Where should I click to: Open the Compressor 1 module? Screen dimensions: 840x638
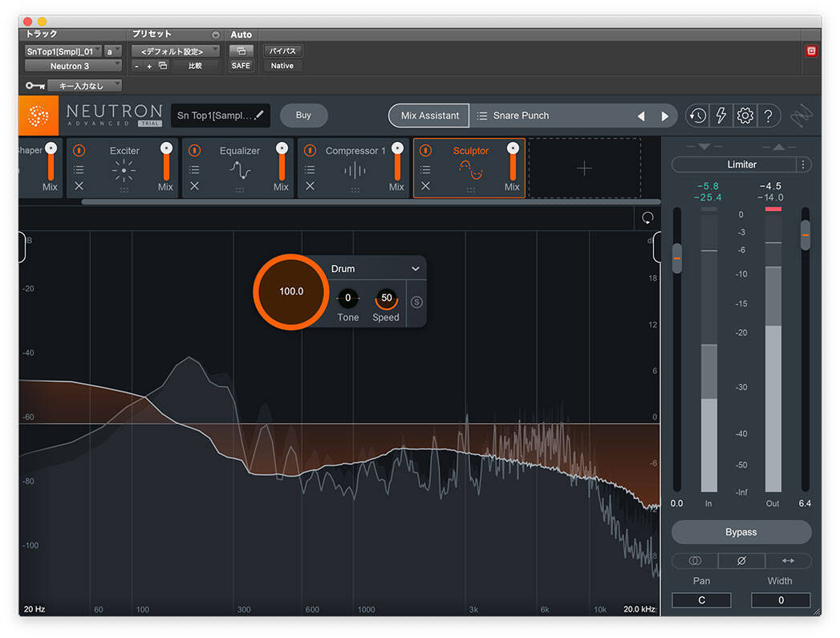click(356, 171)
